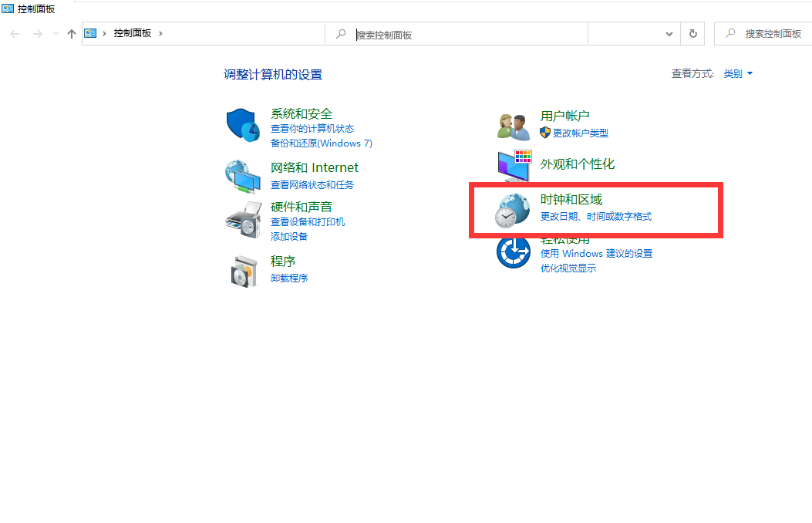Click the 网络和 Internet globe icon

click(244, 176)
